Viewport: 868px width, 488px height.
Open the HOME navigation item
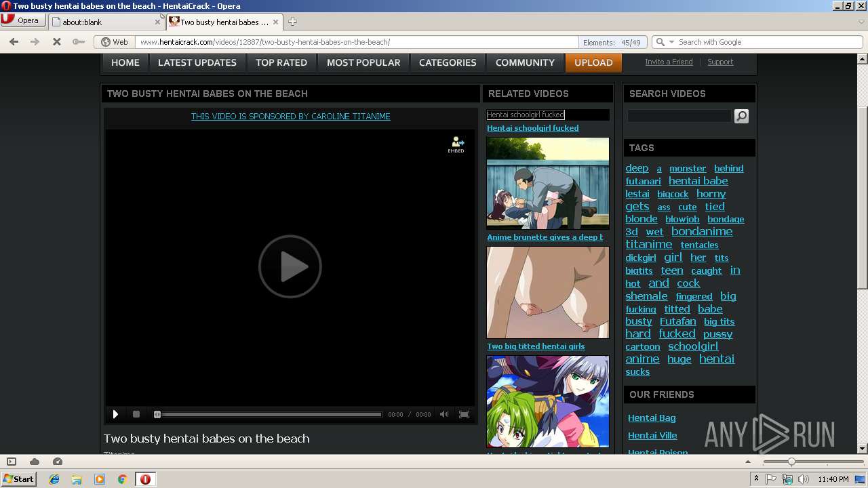125,62
